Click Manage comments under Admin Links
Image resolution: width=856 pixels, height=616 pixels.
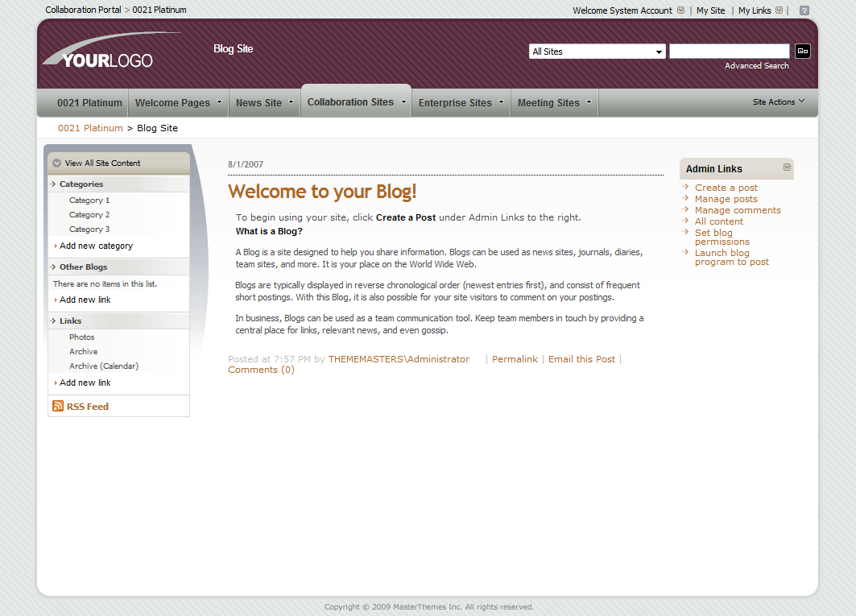point(738,209)
